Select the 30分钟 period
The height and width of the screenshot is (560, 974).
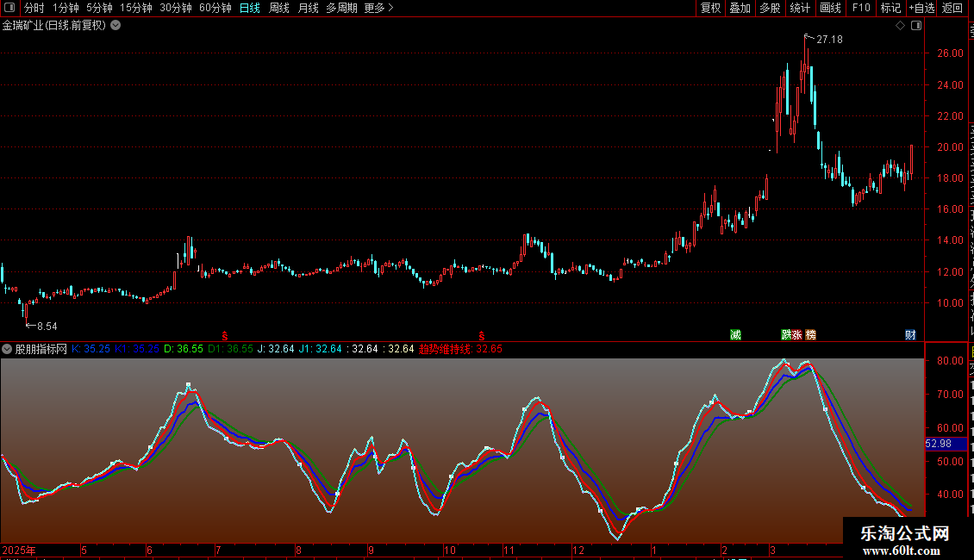click(x=176, y=8)
